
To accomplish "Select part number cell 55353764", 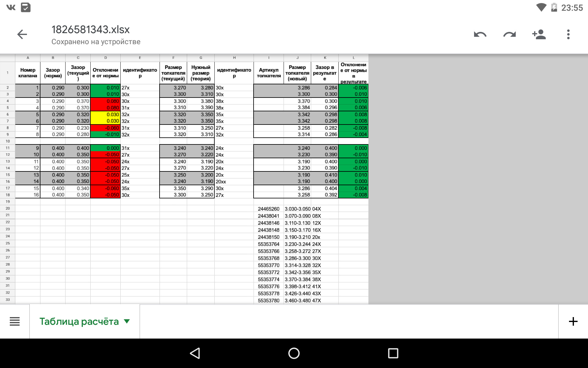I will [269, 244].
